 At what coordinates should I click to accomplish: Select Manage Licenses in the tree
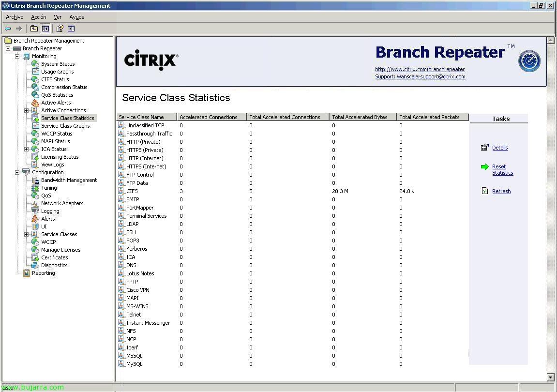click(x=61, y=250)
